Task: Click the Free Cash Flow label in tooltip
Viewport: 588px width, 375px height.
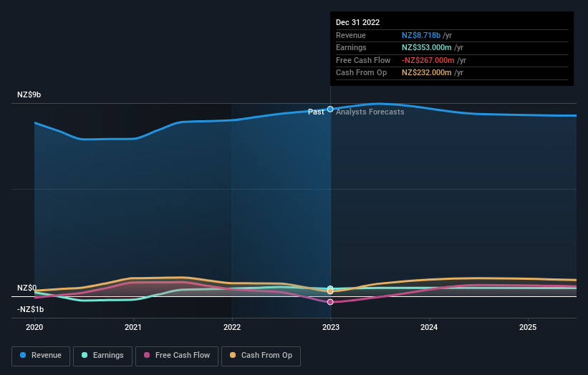Action: tap(363, 60)
